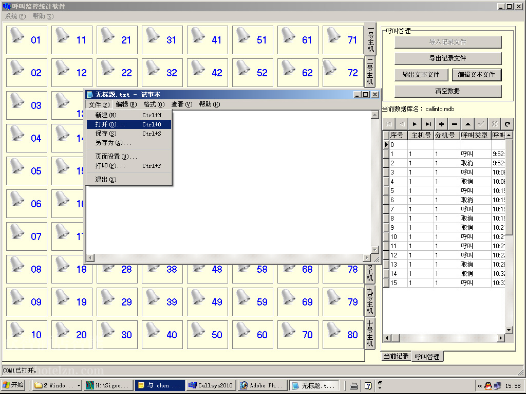
Task: Click the bell icon for extension 11
Action: tap(62, 35)
